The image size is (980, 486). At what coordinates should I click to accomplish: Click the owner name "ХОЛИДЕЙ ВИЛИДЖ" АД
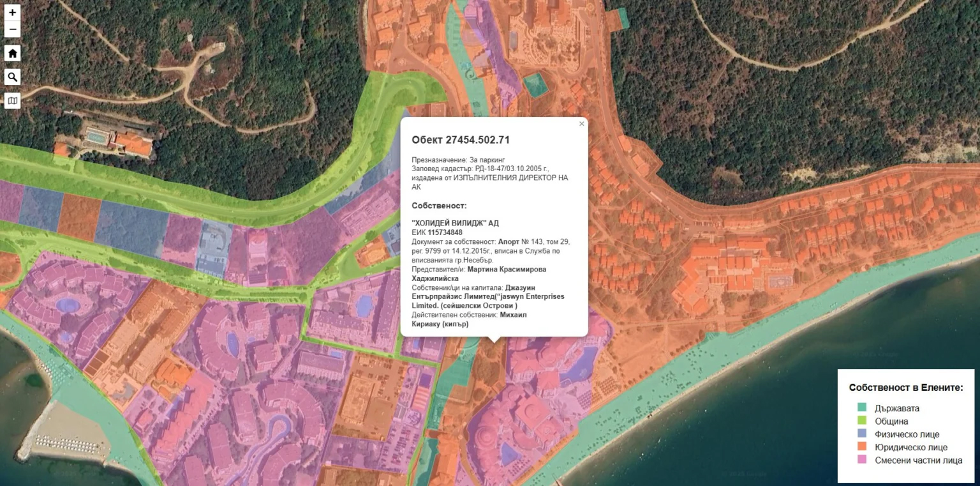pyautogui.click(x=455, y=223)
